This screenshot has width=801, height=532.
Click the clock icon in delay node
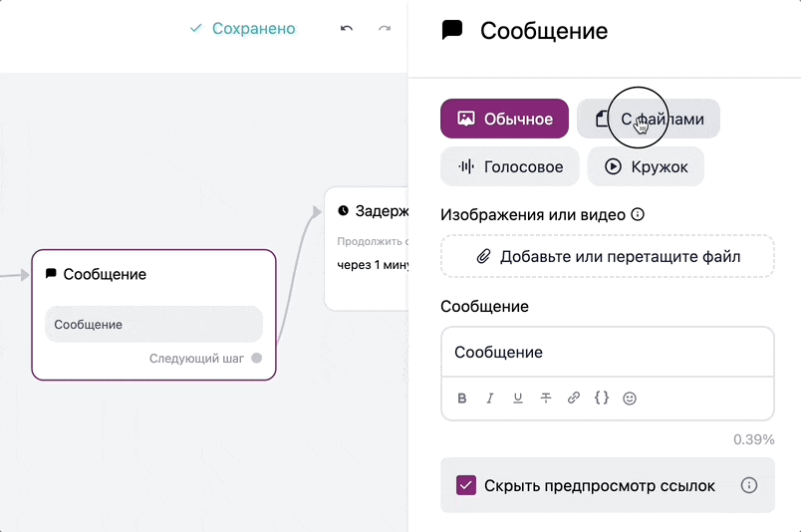pyautogui.click(x=344, y=210)
